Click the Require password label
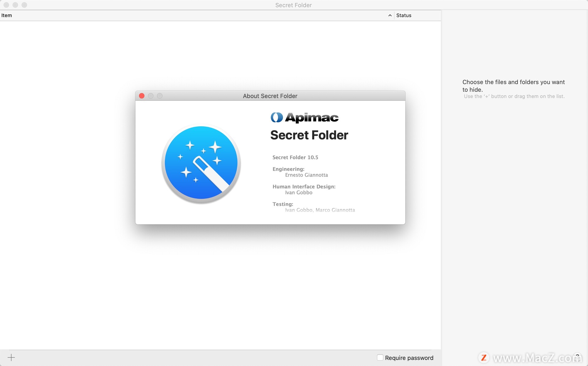Screen dimensions: 588x366 (409, 358)
